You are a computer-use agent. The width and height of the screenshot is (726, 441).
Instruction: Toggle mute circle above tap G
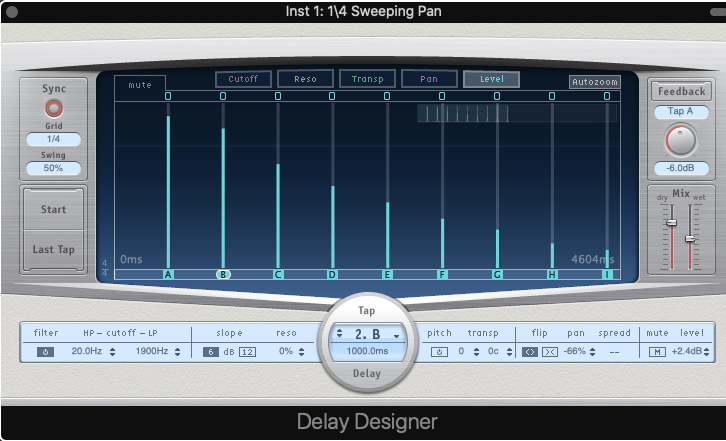tap(497, 96)
